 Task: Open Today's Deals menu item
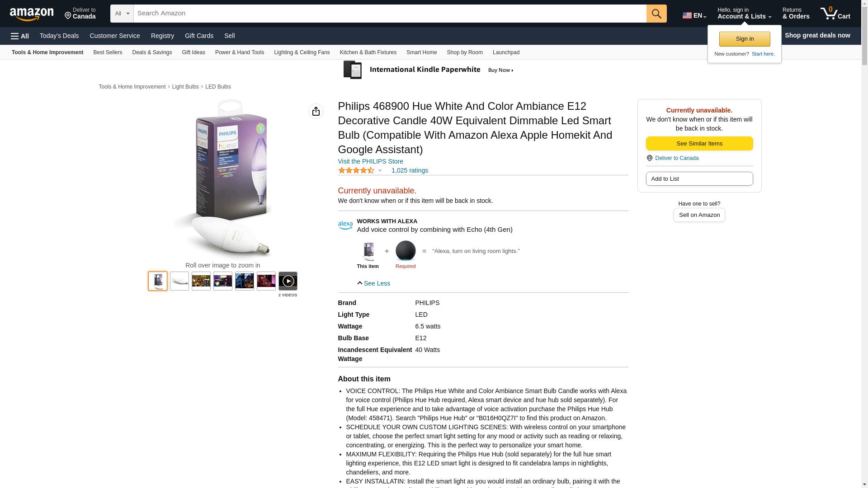pyautogui.click(x=59, y=36)
